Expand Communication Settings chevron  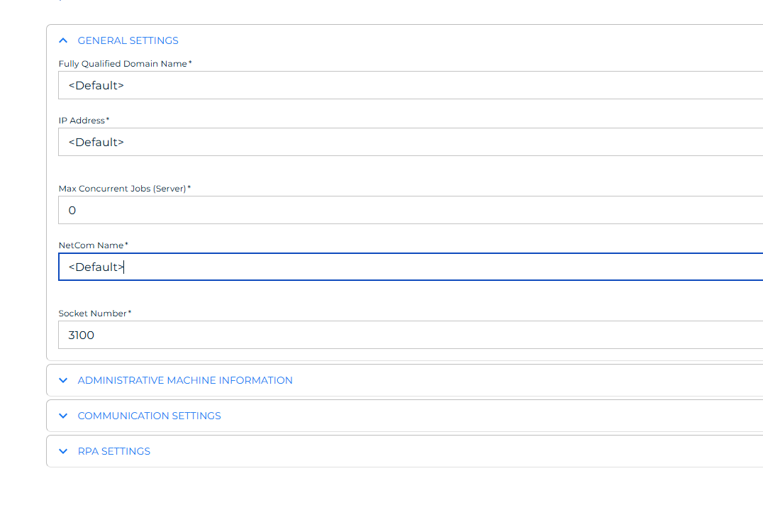point(63,416)
